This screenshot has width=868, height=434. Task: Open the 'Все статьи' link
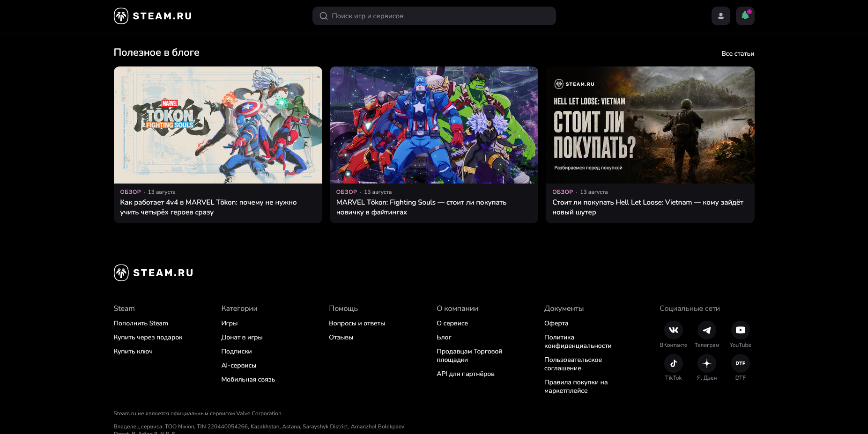click(x=737, y=53)
